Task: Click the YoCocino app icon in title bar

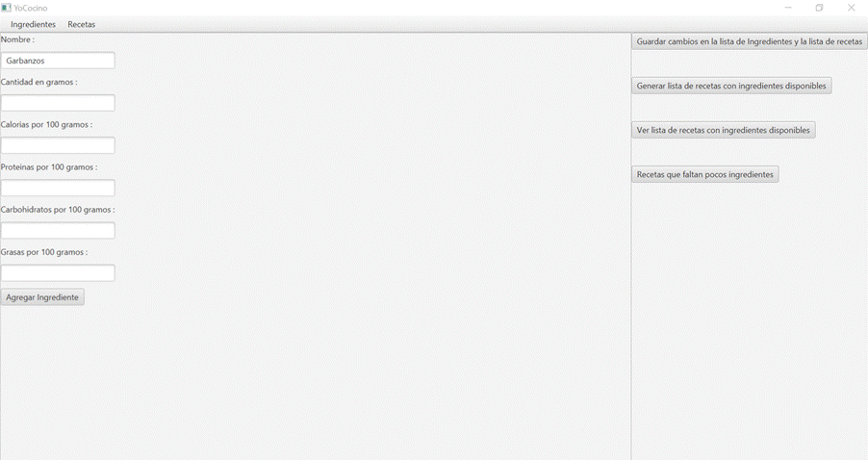Action: [6, 8]
